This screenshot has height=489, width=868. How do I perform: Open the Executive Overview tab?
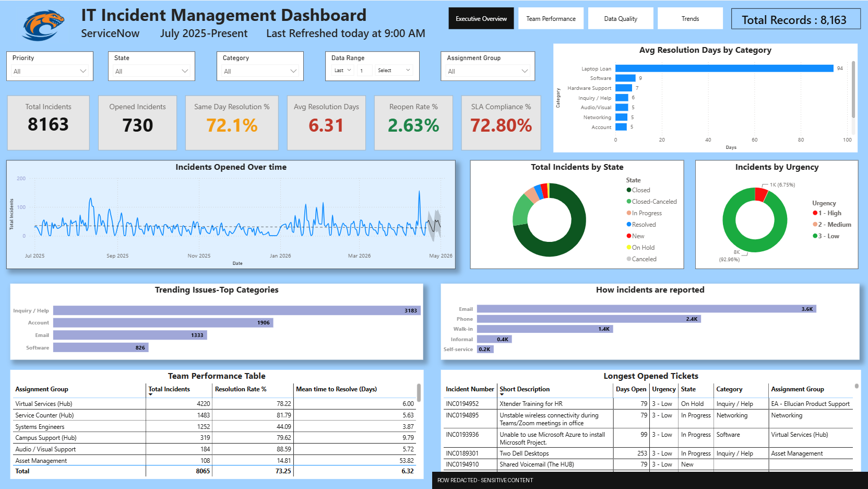[481, 18]
